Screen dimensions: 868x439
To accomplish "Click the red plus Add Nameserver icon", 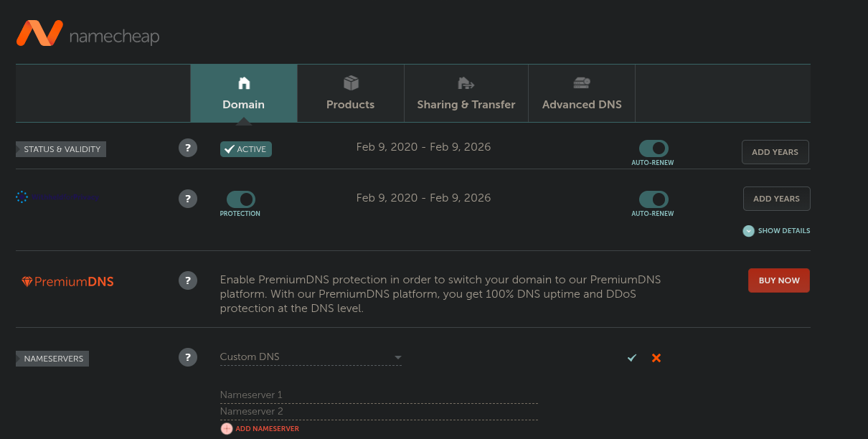I will point(227,428).
